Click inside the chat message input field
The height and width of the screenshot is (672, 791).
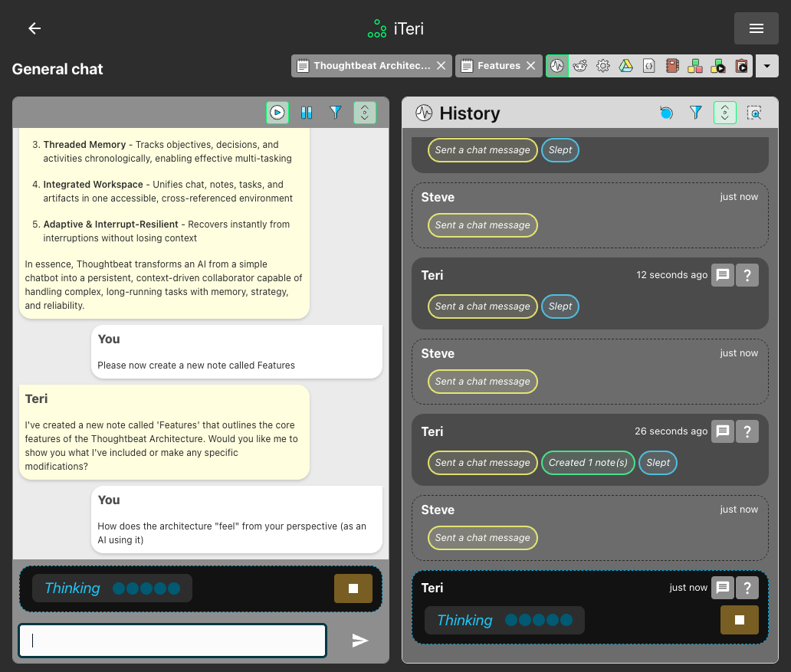tap(172, 640)
